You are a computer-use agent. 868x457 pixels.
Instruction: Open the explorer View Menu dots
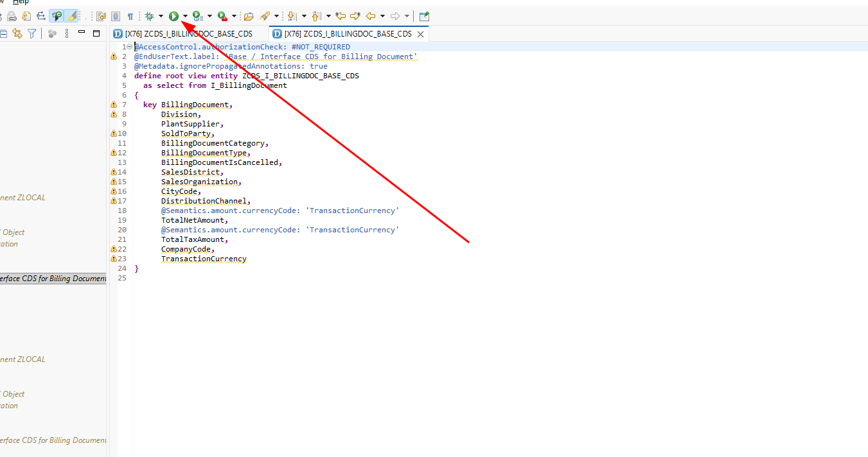tap(67, 33)
